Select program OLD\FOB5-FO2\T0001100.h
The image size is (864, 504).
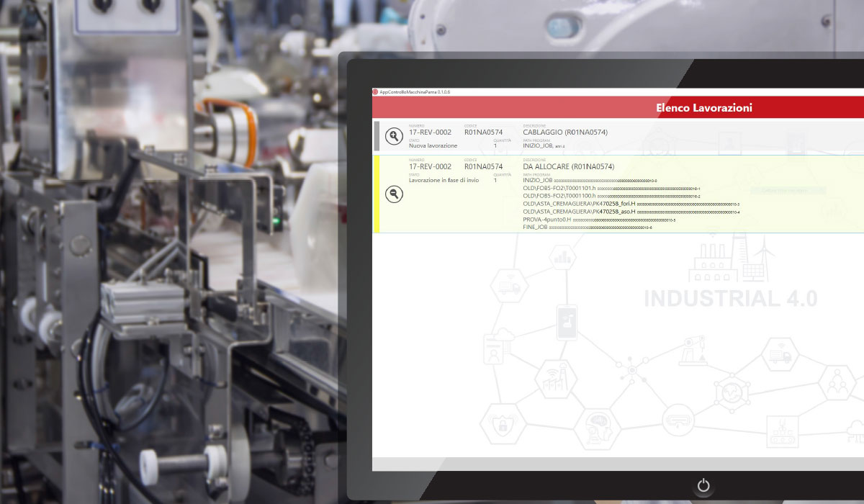click(x=559, y=196)
